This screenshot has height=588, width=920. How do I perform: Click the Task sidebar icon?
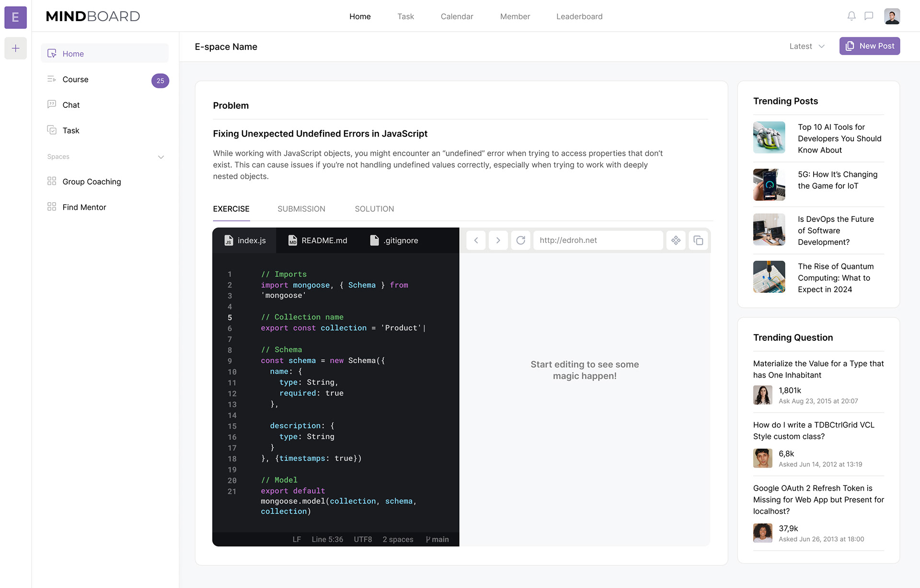(x=52, y=130)
